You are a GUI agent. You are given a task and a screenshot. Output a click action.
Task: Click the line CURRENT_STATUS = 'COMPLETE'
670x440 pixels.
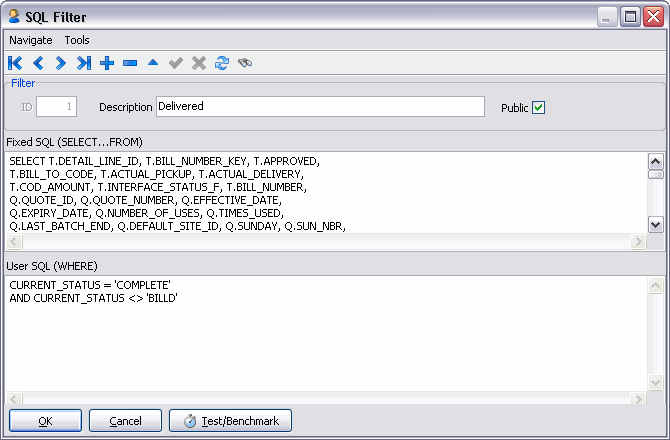pyautogui.click(x=90, y=285)
